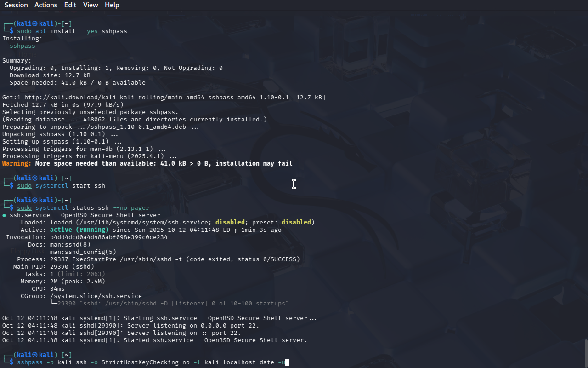The image size is (588, 368).
Task: Place cursor at end of sshpass command
Action: (287, 362)
